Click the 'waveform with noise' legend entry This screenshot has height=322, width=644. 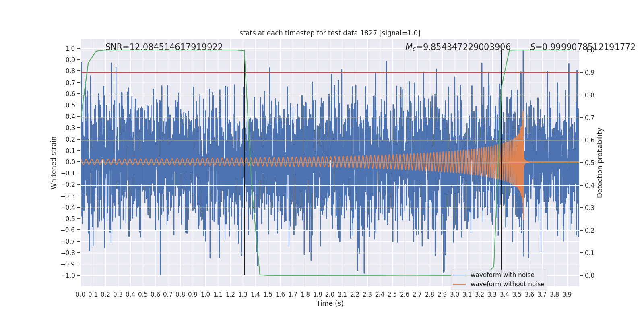point(502,275)
